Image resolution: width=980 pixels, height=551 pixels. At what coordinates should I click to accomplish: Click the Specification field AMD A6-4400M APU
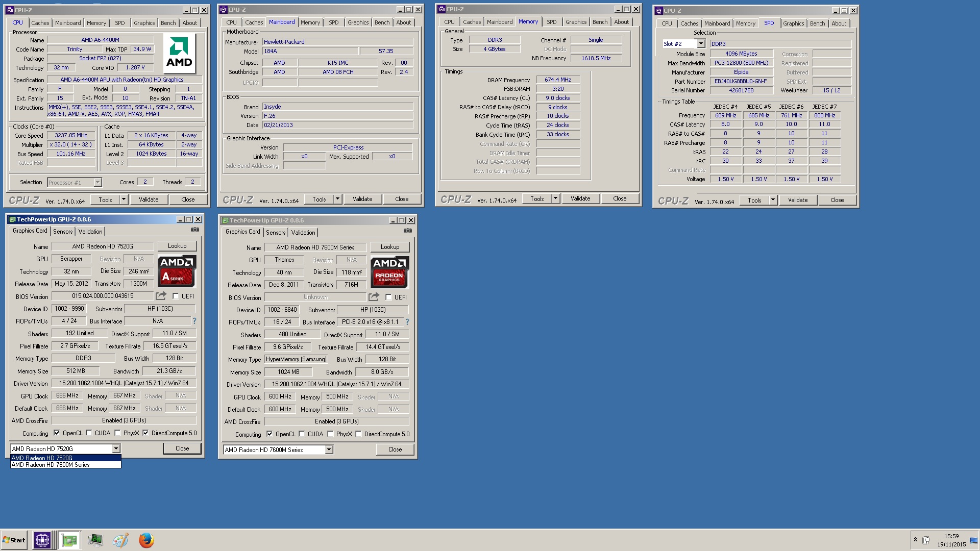click(125, 80)
